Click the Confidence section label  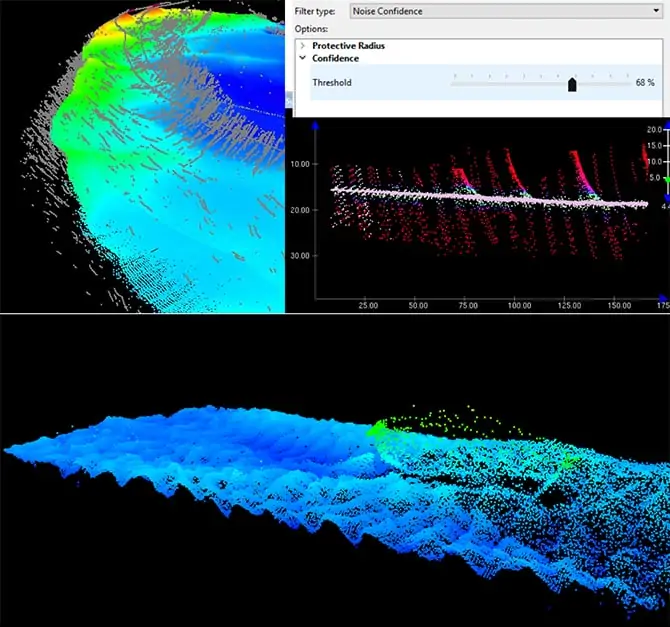click(335, 58)
